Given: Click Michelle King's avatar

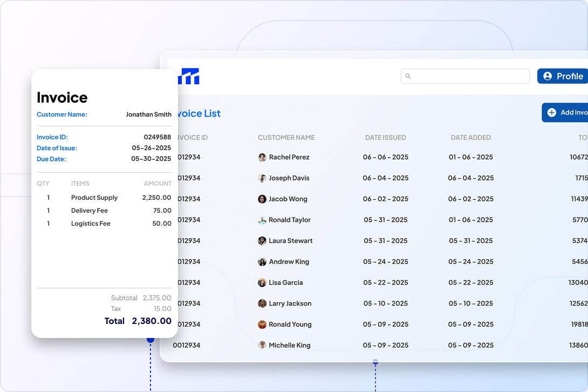Looking at the screenshot, I should 262,345.
